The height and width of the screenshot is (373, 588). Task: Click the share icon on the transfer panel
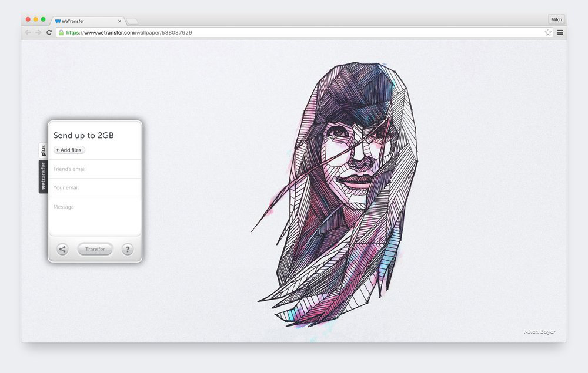(62, 249)
